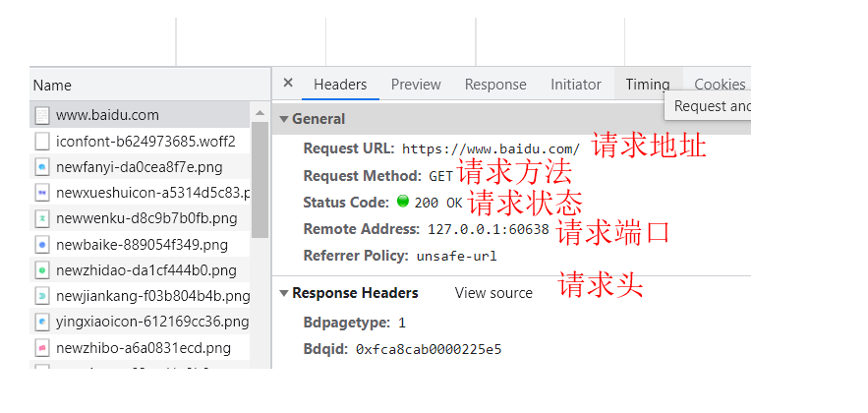Image resolution: width=868 pixels, height=413 pixels.
Task: Click the image icon of newfanyi png
Action: [x=42, y=167]
